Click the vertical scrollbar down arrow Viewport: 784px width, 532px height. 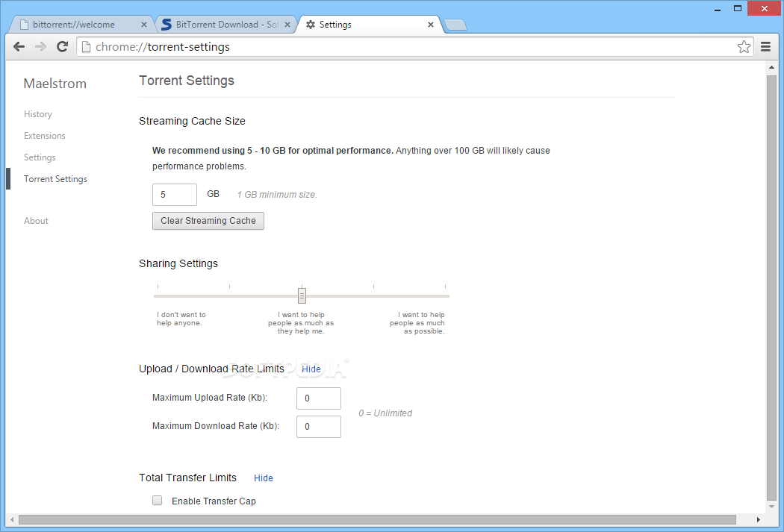(771, 507)
